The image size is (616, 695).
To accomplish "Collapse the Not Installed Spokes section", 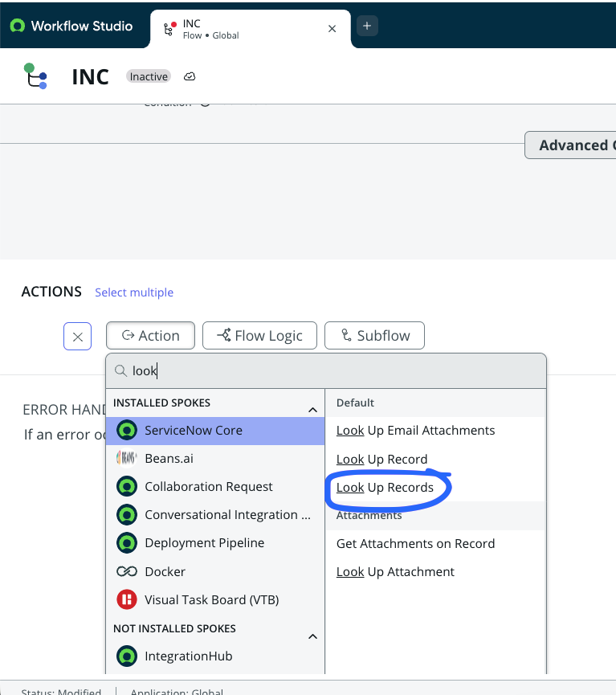I will (x=312, y=636).
